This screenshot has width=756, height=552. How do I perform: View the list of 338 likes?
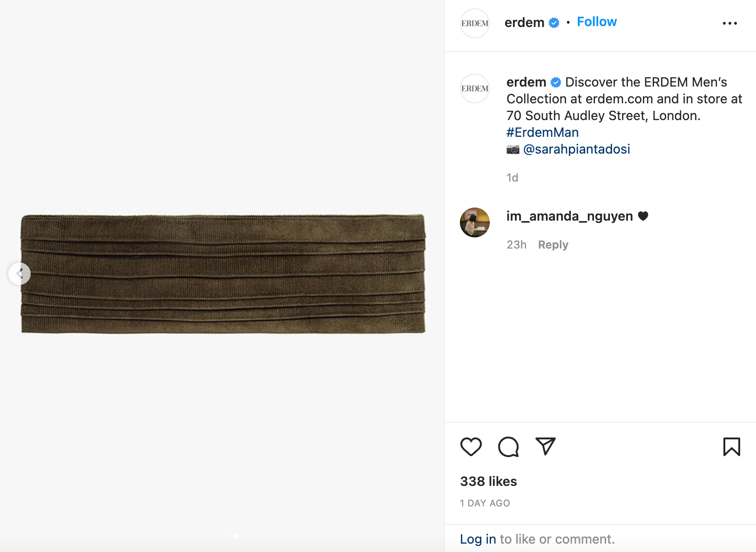pyautogui.click(x=488, y=481)
